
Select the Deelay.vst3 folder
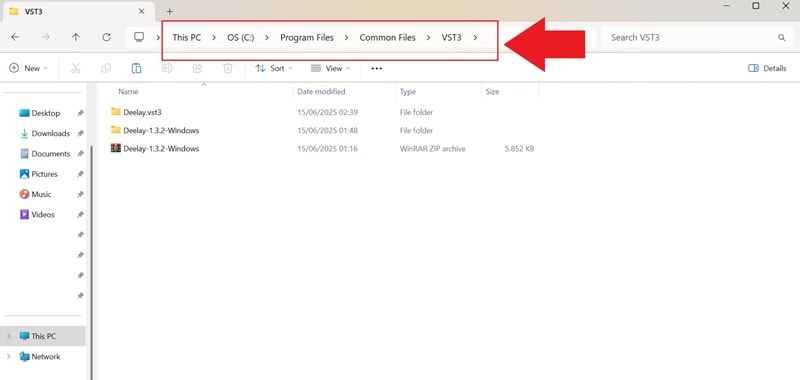142,112
